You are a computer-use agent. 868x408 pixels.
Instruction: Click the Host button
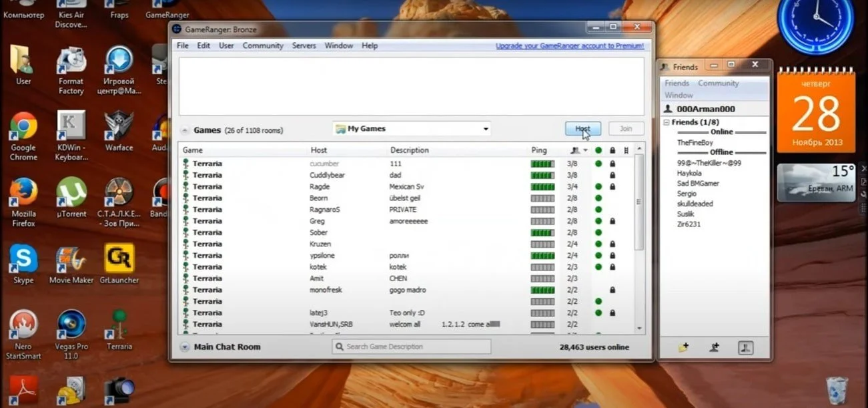coord(583,129)
